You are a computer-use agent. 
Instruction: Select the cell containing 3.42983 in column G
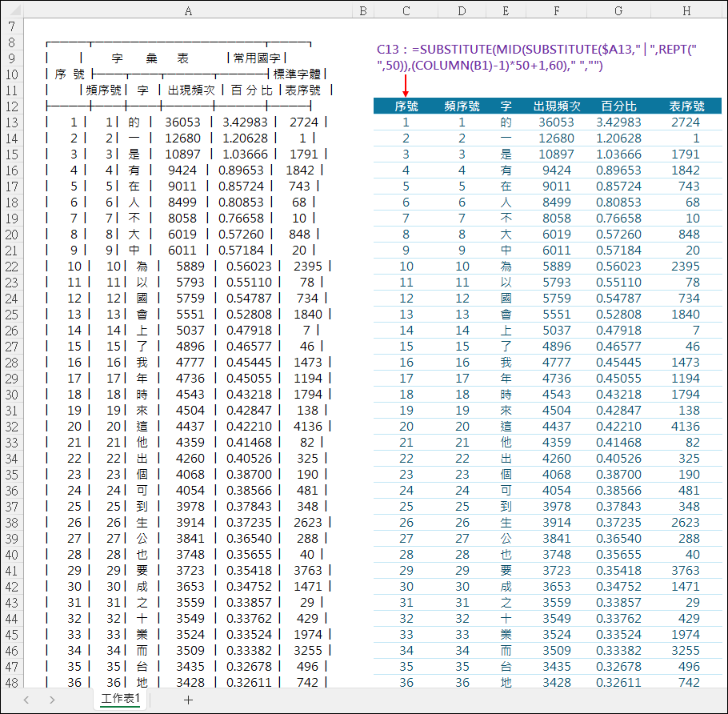tap(618, 122)
